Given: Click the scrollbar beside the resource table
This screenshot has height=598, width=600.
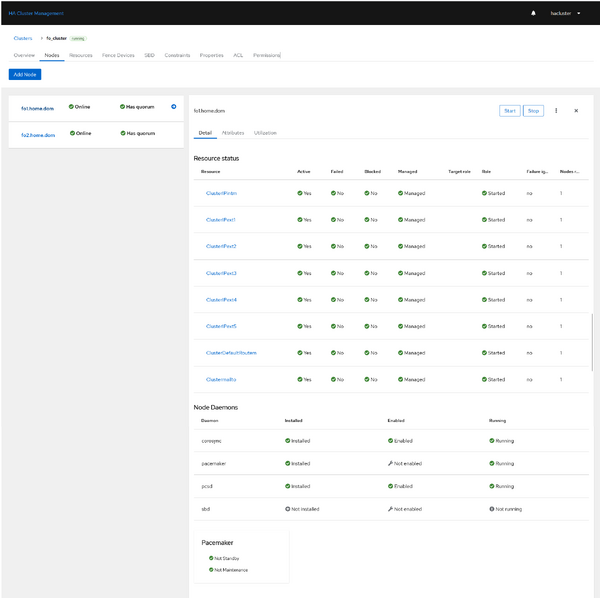Looking at the screenshot, I should 592,342.
